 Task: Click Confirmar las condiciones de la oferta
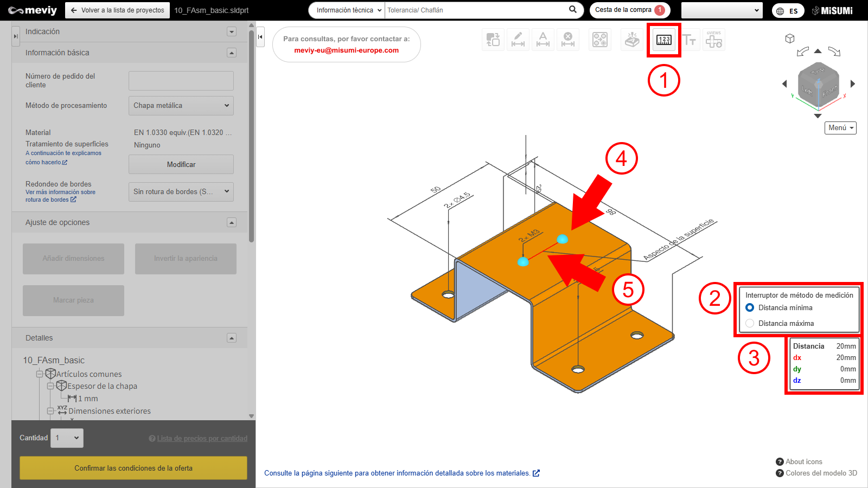pos(133,468)
